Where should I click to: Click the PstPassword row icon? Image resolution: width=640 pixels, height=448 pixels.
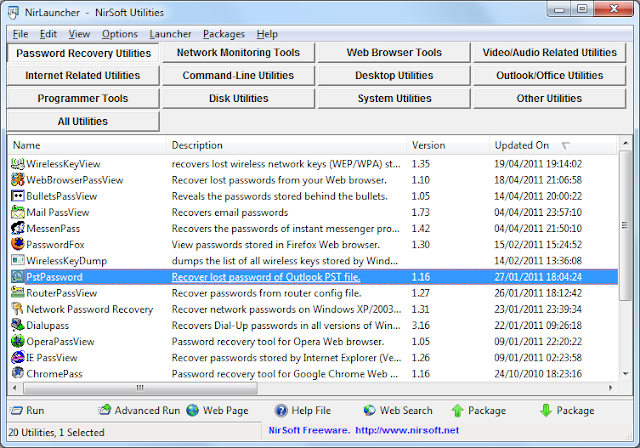pos(18,277)
